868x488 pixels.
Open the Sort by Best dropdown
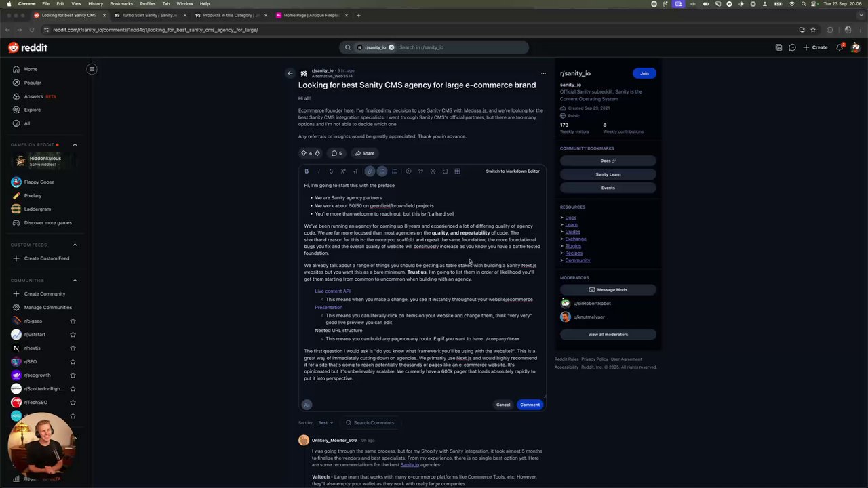tap(325, 423)
